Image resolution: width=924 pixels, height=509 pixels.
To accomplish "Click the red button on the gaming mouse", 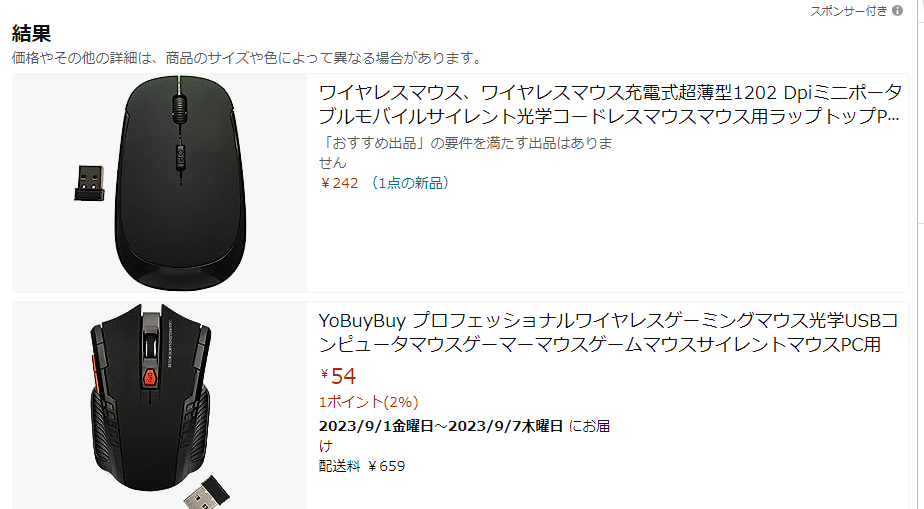I will coord(150,377).
